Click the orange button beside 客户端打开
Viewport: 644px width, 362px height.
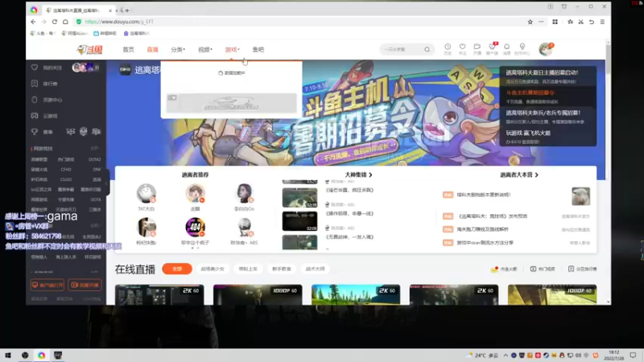[x=85, y=285]
